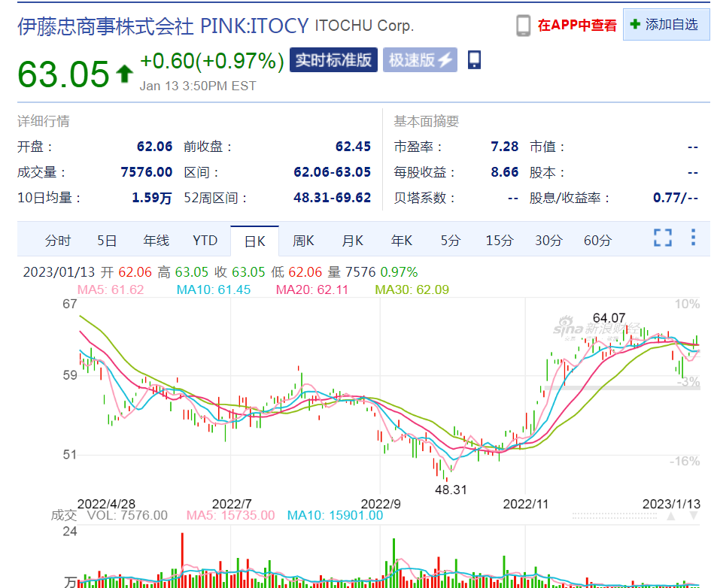Select the 月K chart tab
The width and height of the screenshot is (711, 588).
[352, 241]
